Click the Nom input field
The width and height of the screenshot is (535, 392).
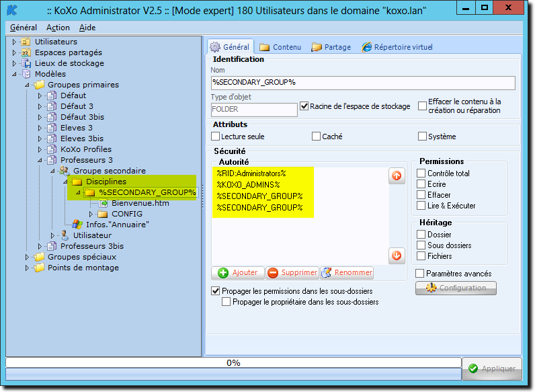[x=363, y=83]
